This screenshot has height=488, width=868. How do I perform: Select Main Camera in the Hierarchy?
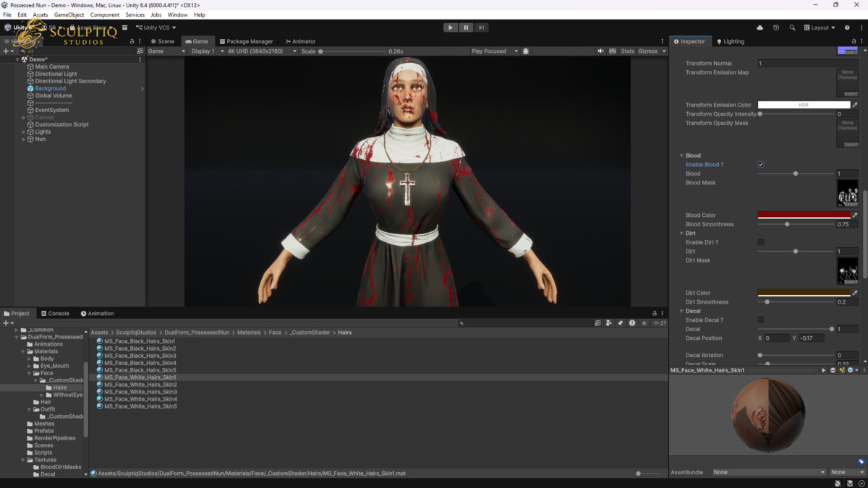click(x=52, y=67)
